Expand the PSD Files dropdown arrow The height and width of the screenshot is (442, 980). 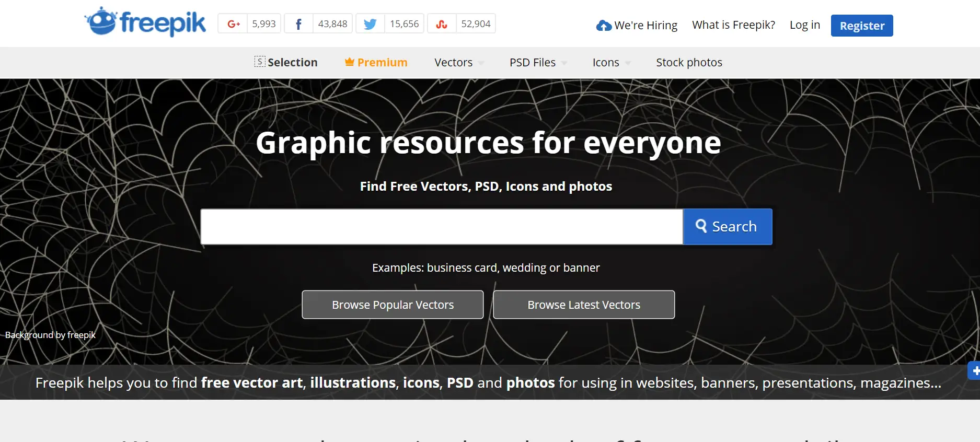564,63
